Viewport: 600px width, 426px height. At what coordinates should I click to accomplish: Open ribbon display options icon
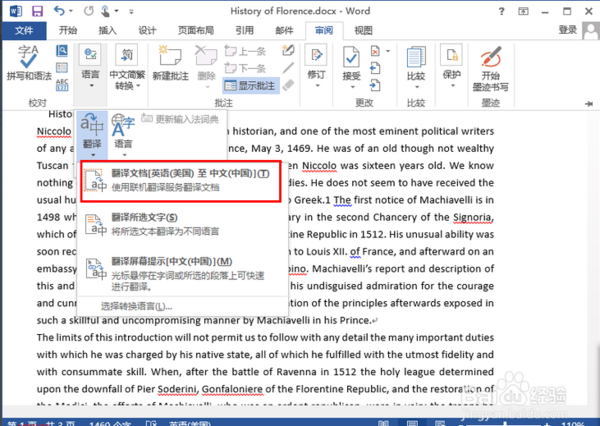tap(523, 11)
